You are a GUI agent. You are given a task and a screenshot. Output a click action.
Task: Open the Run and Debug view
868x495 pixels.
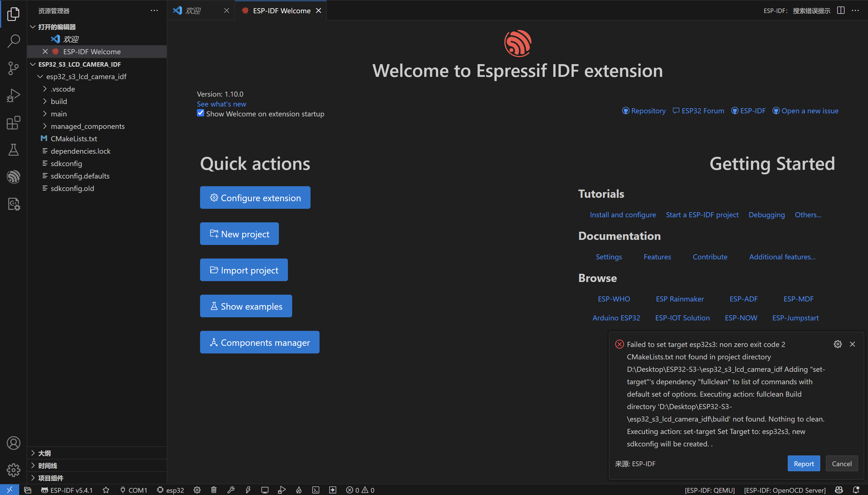tap(13, 95)
